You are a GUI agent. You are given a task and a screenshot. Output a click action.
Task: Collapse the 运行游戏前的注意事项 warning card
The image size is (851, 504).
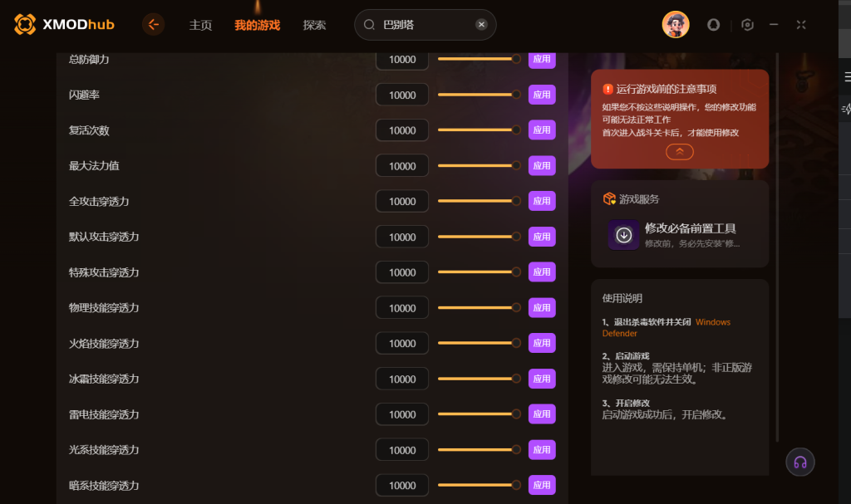point(680,152)
